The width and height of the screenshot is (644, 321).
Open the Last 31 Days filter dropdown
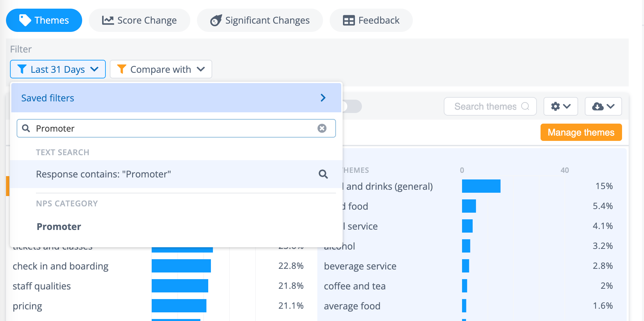click(58, 69)
